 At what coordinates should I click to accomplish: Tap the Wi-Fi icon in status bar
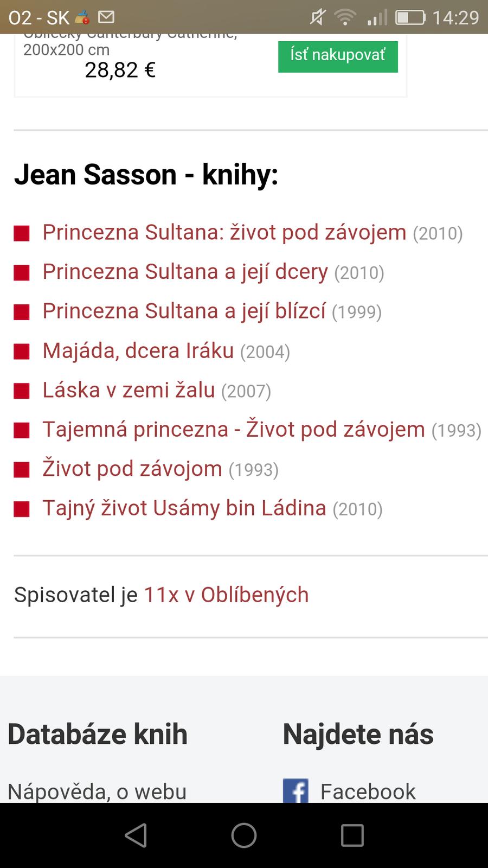click(344, 17)
